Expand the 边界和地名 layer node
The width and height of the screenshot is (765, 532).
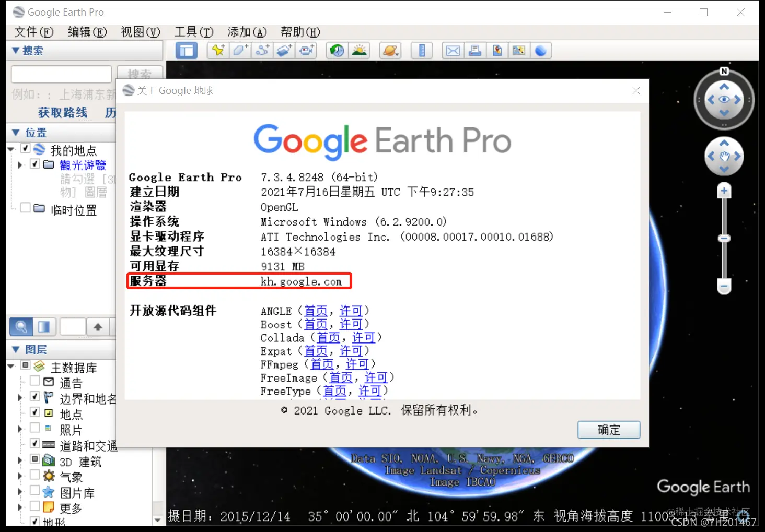(20, 397)
